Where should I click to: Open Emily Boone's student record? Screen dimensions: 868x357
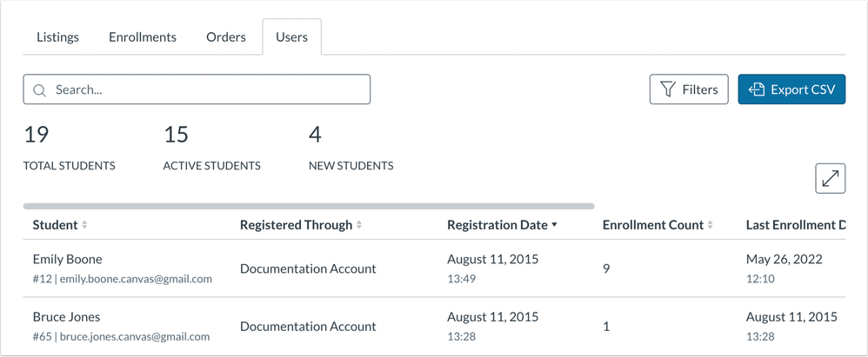[x=67, y=259]
